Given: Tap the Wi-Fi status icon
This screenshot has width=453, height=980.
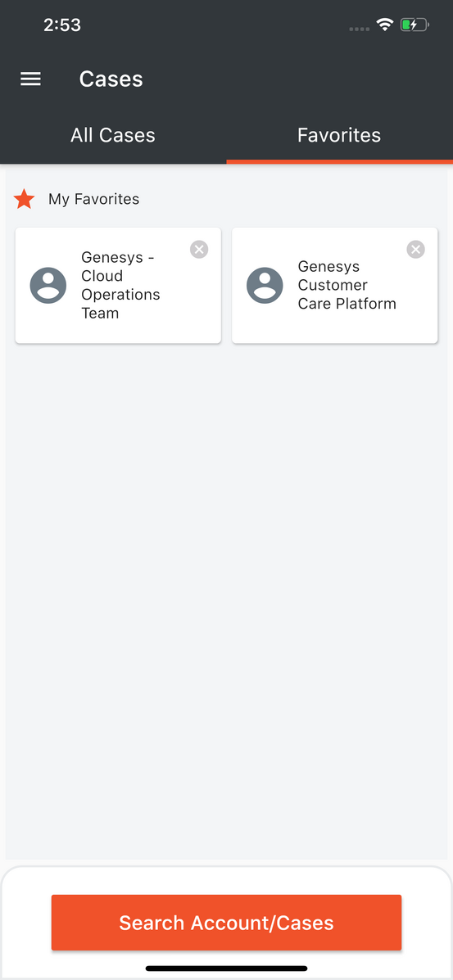Looking at the screenshot, I should pos(384,25).
